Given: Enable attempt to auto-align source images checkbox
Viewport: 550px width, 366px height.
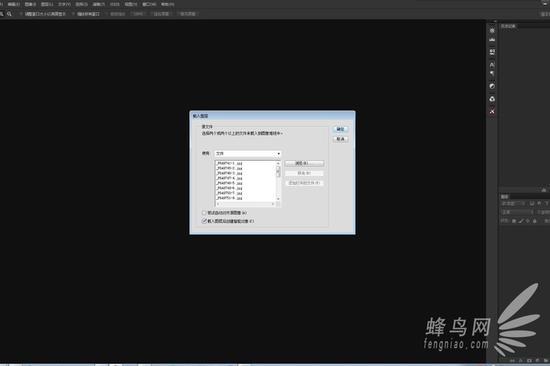Looking at the screenshot, I should click(x=204, y=213).
